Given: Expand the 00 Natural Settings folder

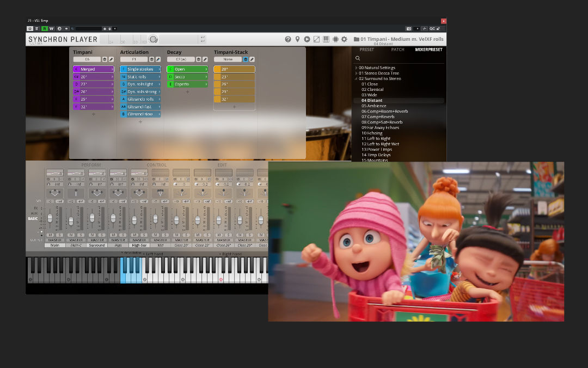Looking at the screenshot, I should [x=356, y=68].
